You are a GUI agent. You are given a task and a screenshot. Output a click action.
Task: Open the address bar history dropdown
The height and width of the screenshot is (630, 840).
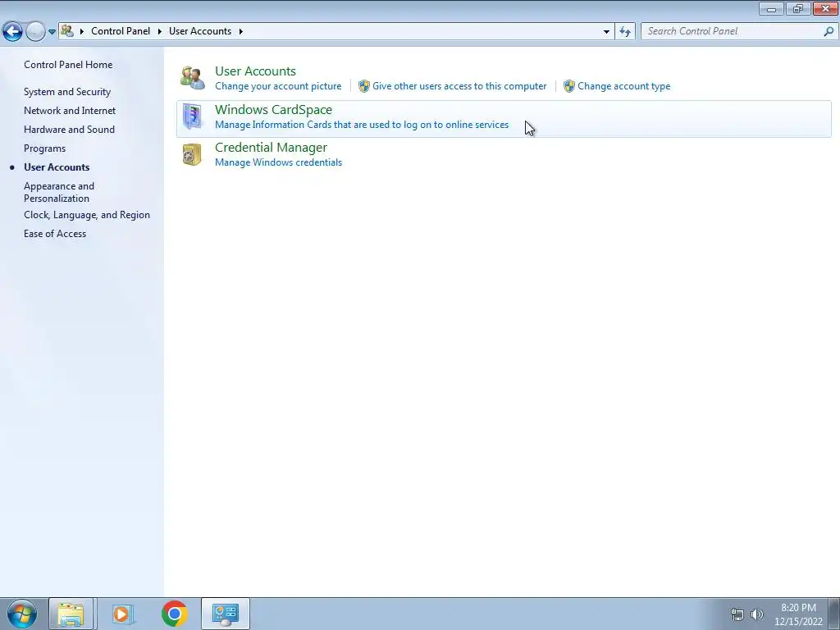coord(606,32)
